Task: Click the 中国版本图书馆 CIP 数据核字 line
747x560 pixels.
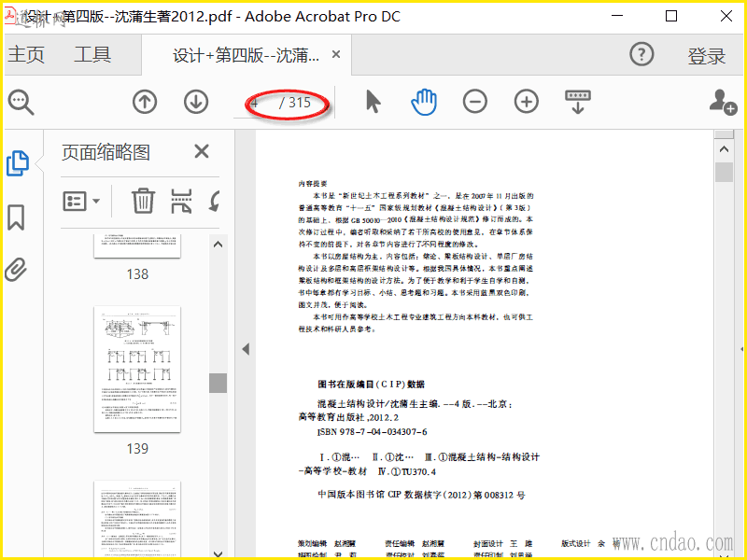Action: pyautogui.click(x=422, y=495)
